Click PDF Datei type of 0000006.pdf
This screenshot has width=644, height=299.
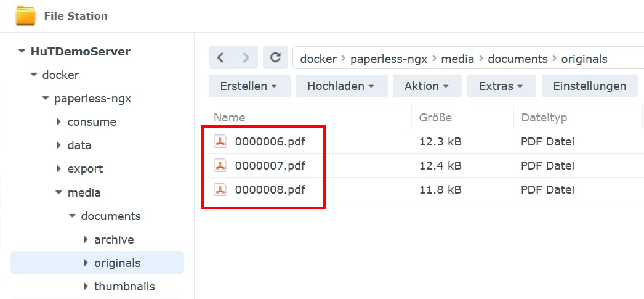click(x=548, y=142)
